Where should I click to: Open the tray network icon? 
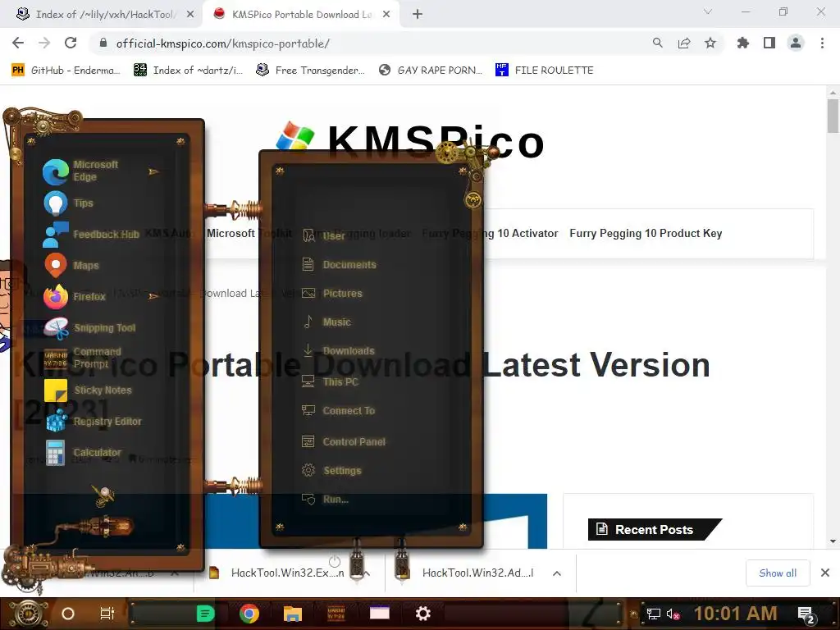pos(653,614)
